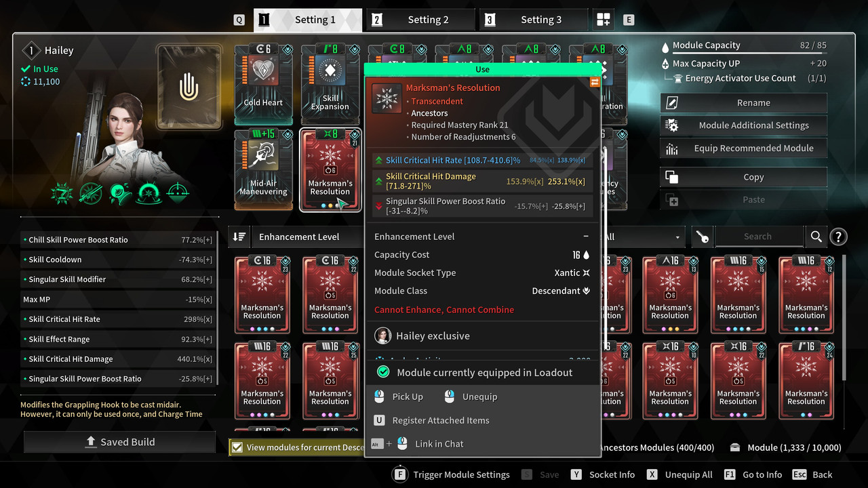This screenshot has height=488, width=868.
Task: Open Module Additional Settings
Action: pyautogui.click(x=743, y=125)
